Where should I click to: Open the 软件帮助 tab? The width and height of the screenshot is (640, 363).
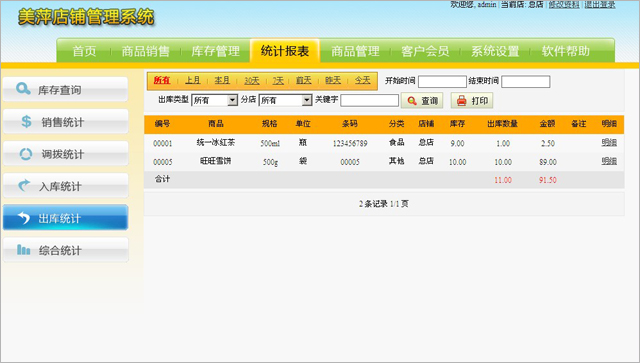(x=565, y=51)
